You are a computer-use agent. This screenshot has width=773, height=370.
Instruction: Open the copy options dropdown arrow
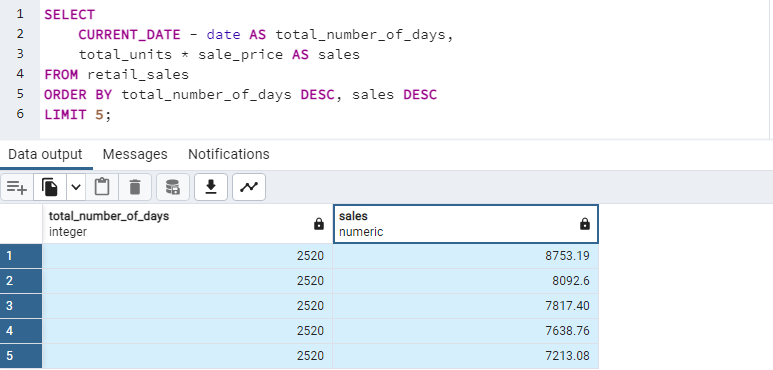click(76, 187)
